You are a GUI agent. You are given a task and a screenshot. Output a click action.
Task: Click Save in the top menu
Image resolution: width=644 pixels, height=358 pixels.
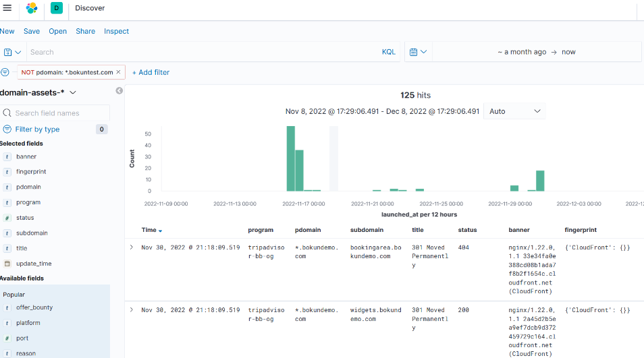pyautogui.click(x=32, y=31)
